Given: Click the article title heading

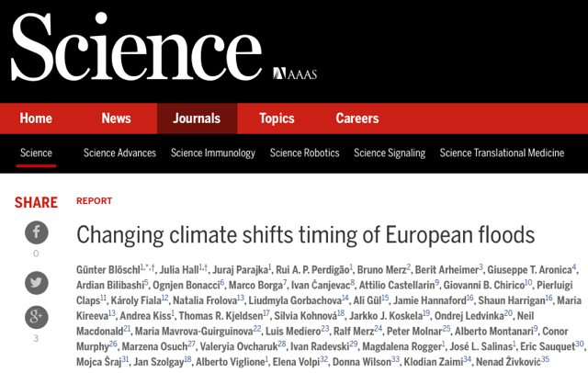Looking at the screenshot, I should click(x=305, y=234).
